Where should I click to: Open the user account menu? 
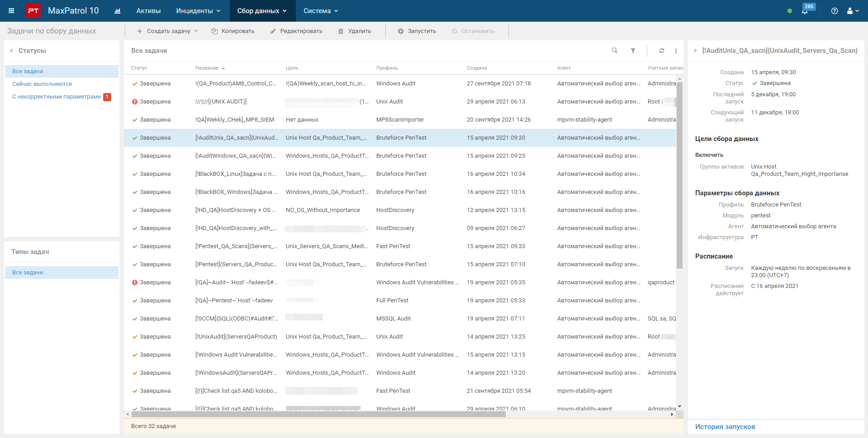coord(853,11)
